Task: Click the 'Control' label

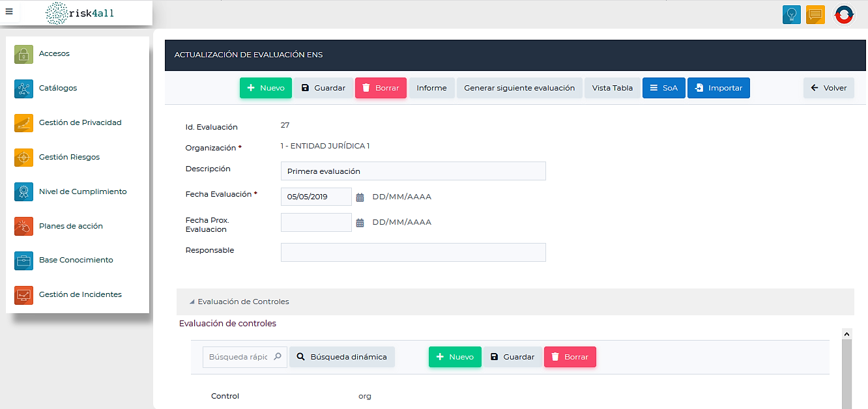Action: (x=225, y=396)
